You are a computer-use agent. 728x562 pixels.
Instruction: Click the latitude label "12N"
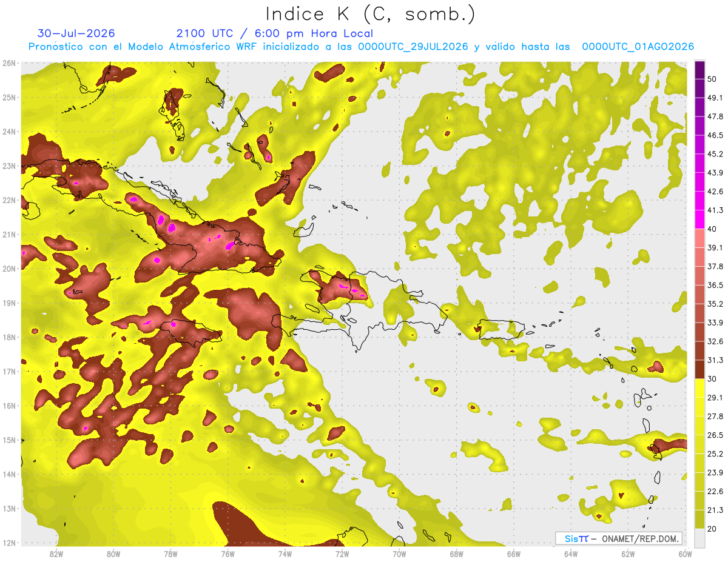8,543
